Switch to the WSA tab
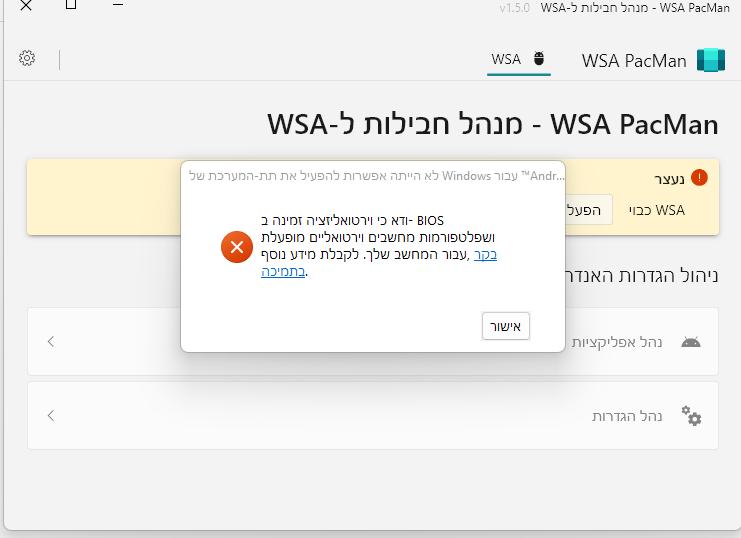This screenshot has height=538, width=741. (x=518, y=61)
